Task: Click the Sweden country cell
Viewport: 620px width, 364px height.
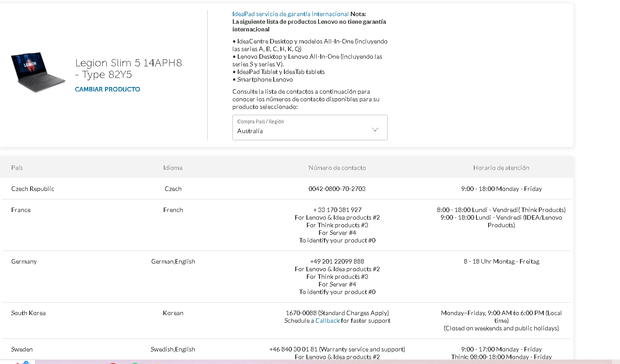Action: [22, 349]
